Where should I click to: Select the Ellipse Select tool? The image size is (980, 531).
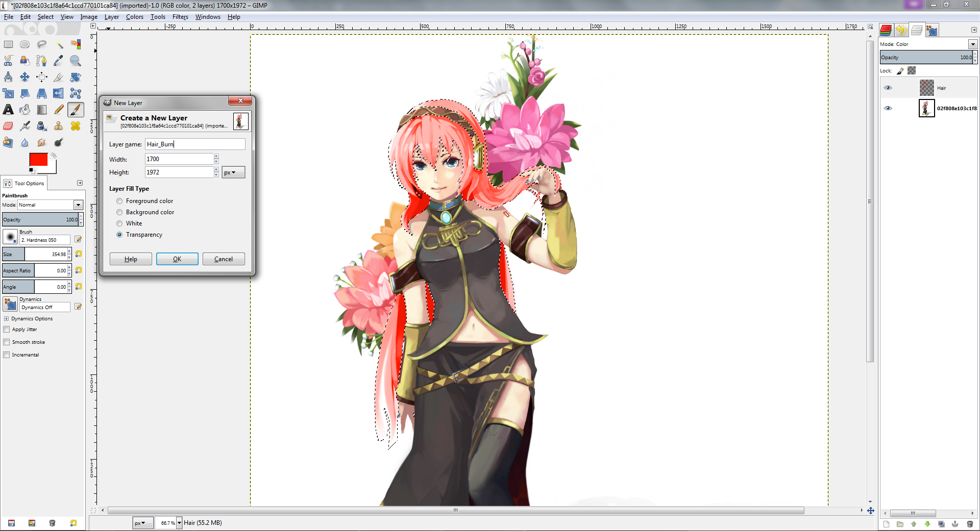coord(25,44)
